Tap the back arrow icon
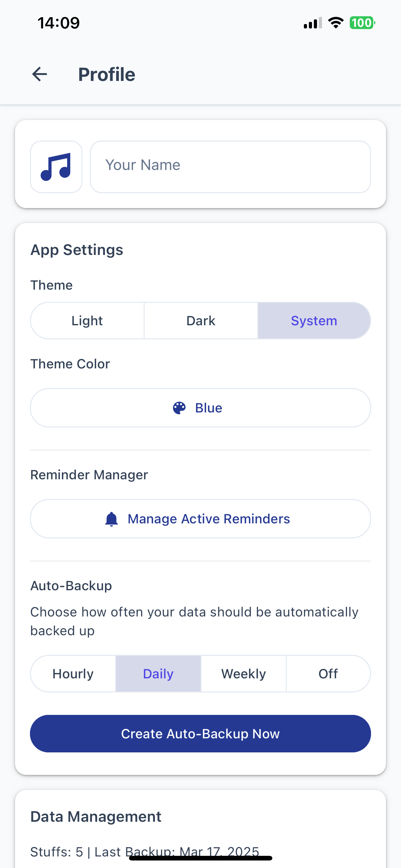The height and width of the screenshot is (868, 401). (x=39, y=74)
